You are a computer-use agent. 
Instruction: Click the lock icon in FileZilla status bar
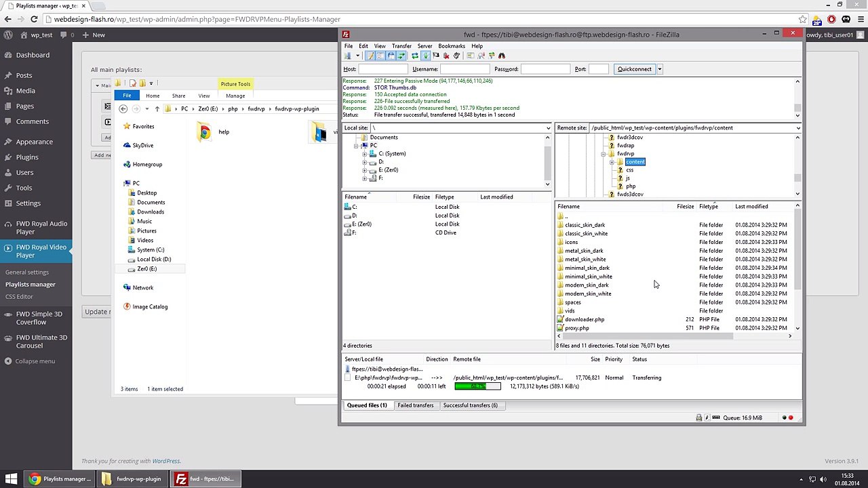699,418
